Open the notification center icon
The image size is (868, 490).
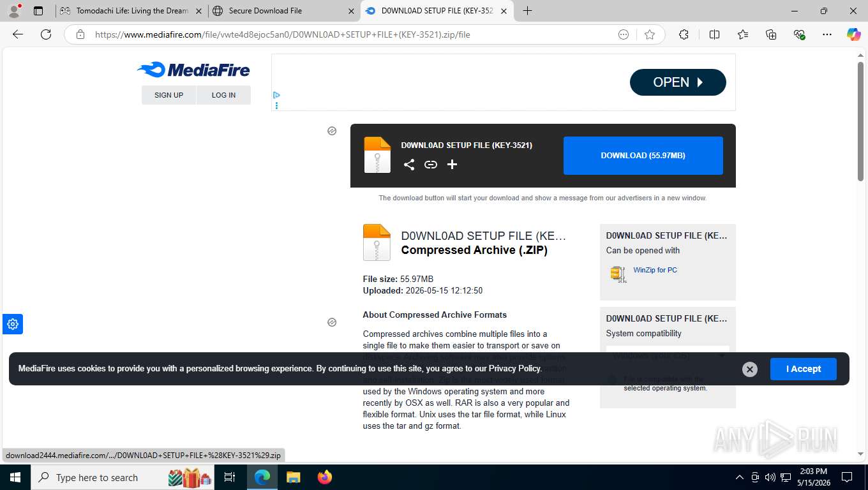(847, 477)
